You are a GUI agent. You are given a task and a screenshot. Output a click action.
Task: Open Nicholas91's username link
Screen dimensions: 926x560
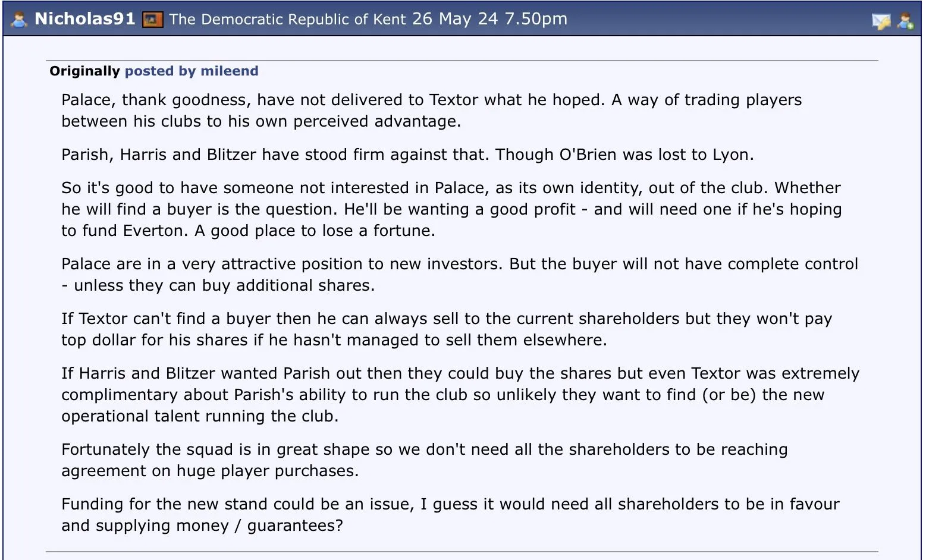[x=85, y=19]
